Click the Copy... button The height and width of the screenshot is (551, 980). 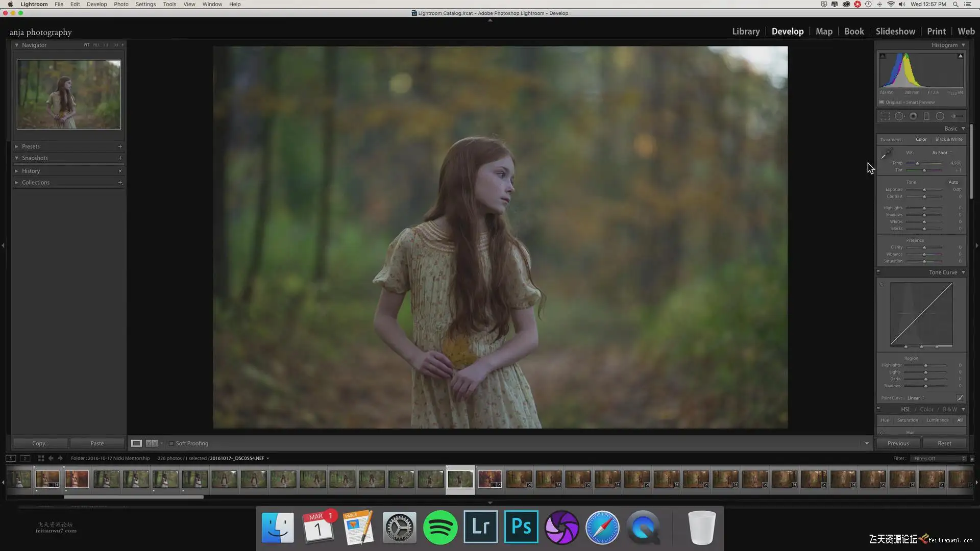(40, 443)
